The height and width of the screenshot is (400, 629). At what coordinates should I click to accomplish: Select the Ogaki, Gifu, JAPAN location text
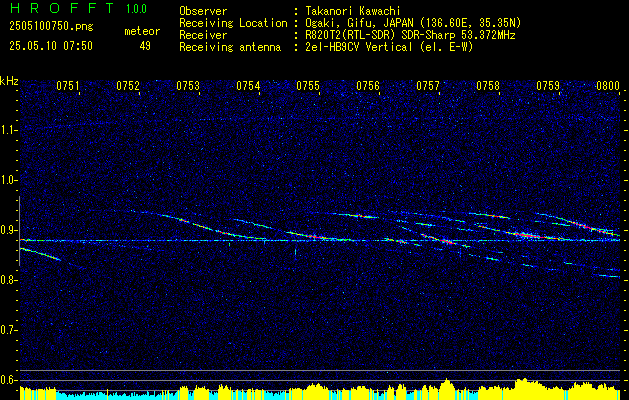[x=413, y=23]
